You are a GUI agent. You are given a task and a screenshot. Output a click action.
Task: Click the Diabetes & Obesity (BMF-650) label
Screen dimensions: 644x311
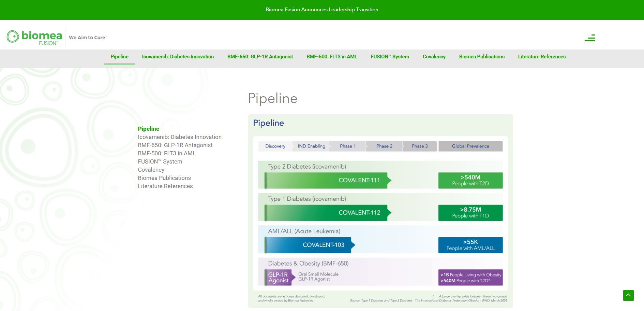tap(308, 264)
